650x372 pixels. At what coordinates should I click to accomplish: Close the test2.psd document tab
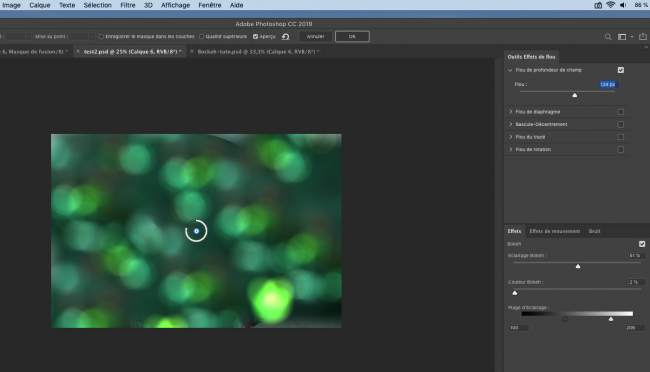tap(78, 51)
